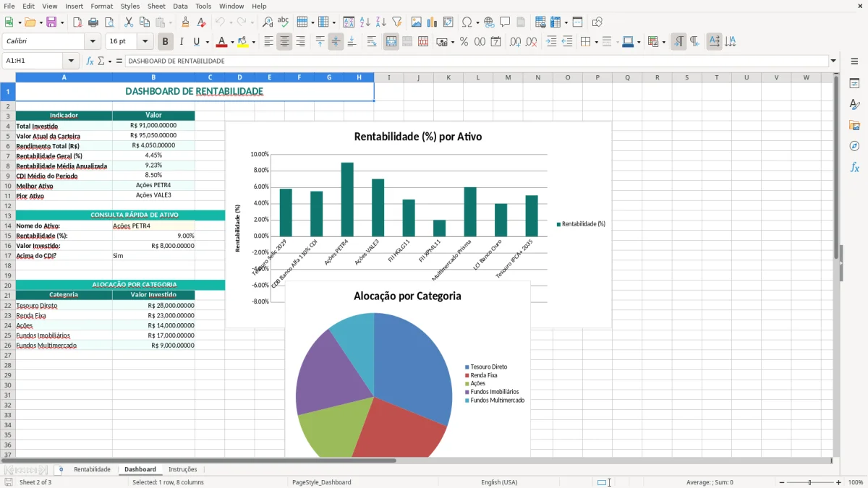Click the English (USA) language status

[499, 482]
